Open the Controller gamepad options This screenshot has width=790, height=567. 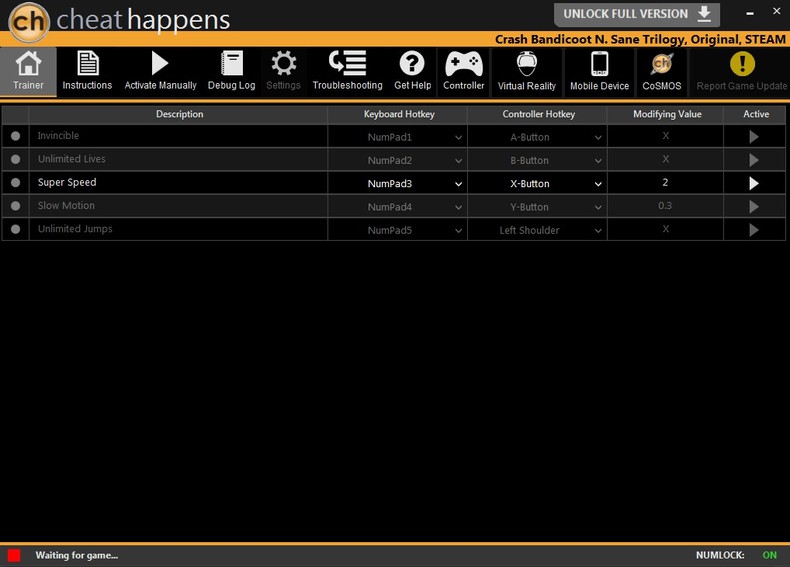(464, 71)
